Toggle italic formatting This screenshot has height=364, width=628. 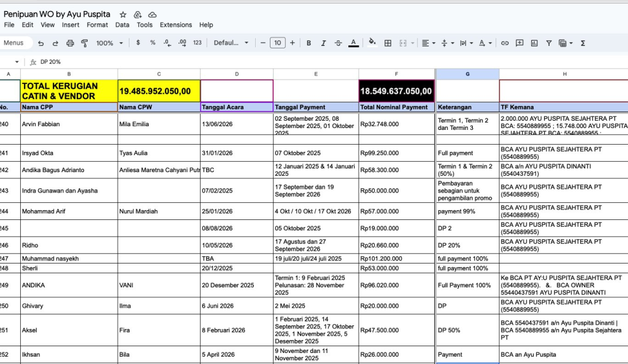323,43
